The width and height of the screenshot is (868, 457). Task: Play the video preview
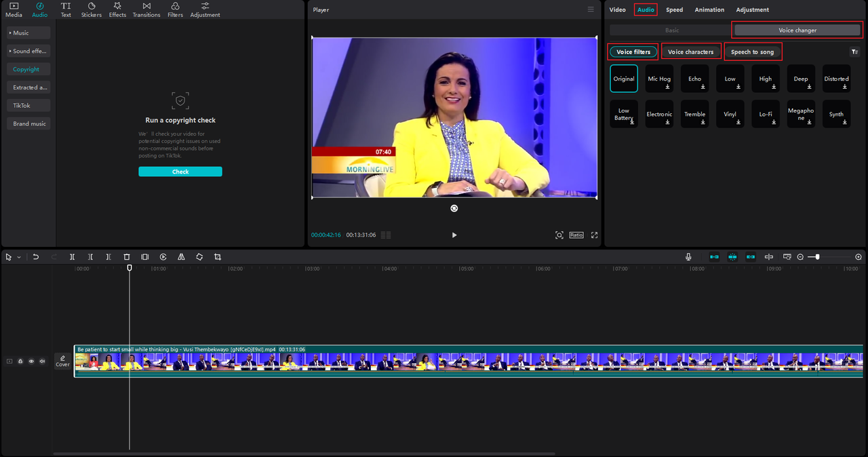454,235
